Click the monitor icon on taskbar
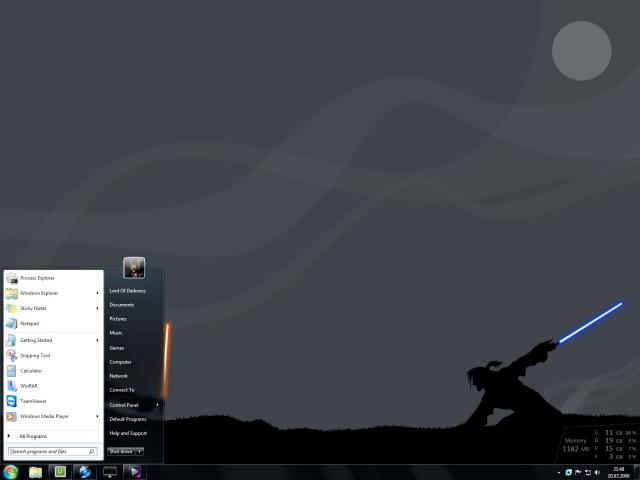This screenshot has width=640, height=480. (x=110, y=472)
